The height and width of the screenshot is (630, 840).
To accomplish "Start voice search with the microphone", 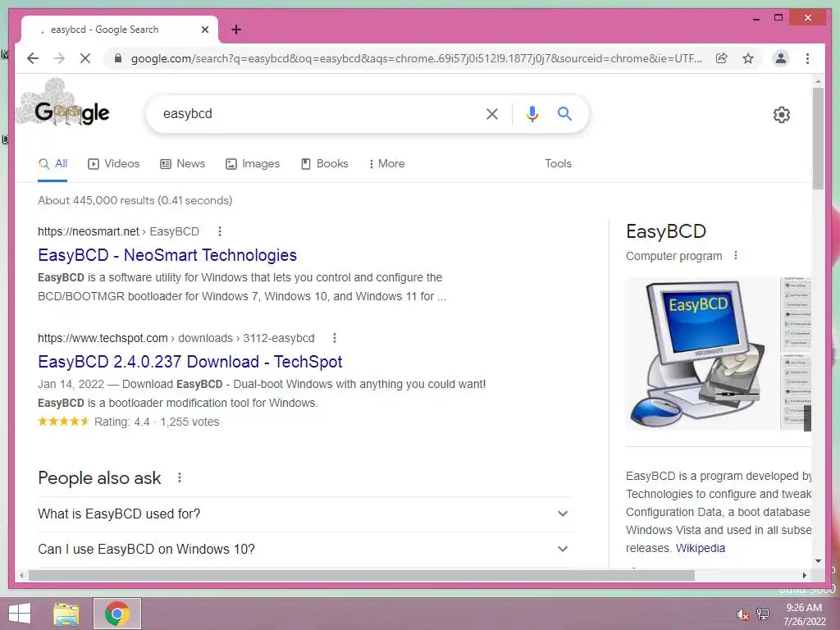I will [x=532, y=113].
